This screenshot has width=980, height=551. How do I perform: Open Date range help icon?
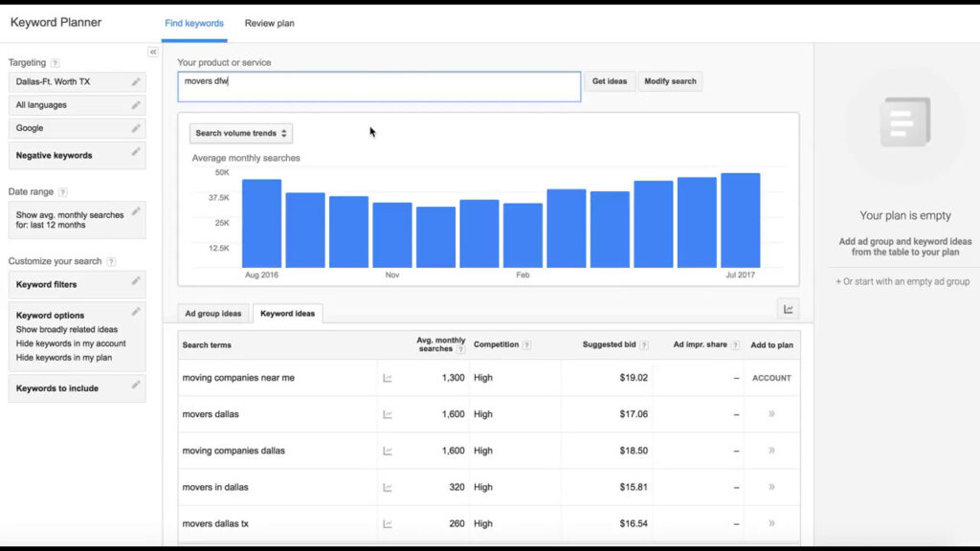[x=62, y=192]
